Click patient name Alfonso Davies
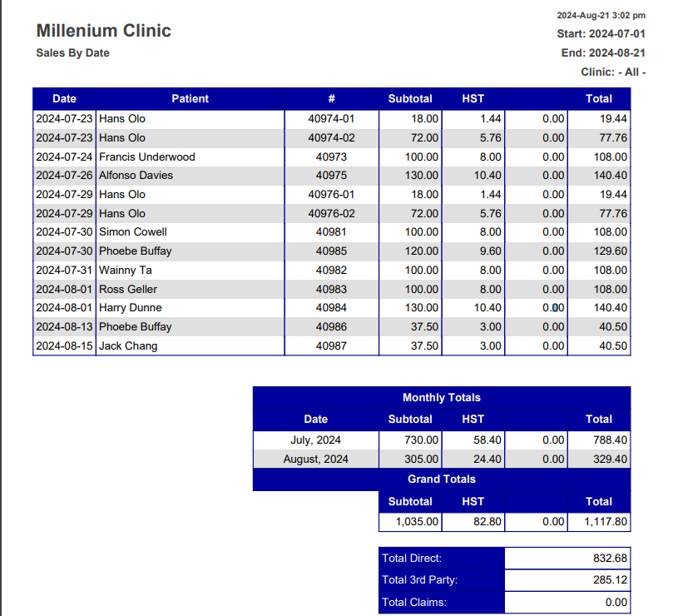Image resolution: width=673 pixels, height=616 pixels. tap(136, 176)
